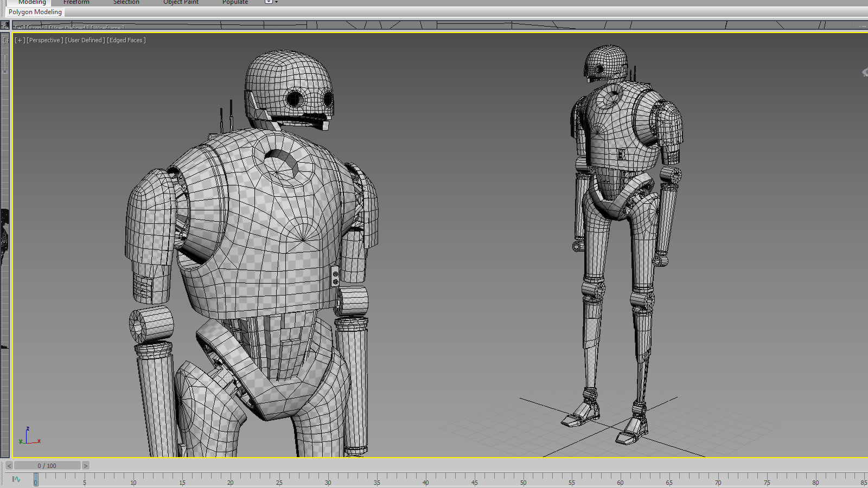
Task: Select the full-body robot's head
Action: pyautogui.click(x=606, y=63)
